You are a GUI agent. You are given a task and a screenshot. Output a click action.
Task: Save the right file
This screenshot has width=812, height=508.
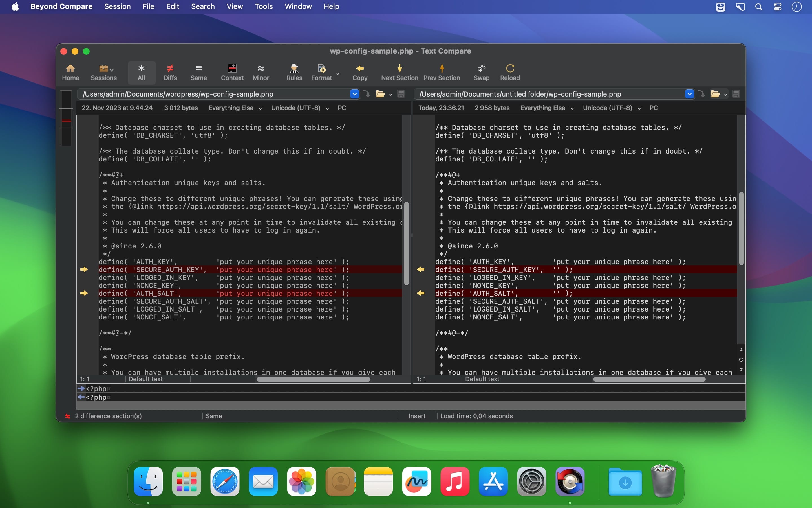point(736,94)
